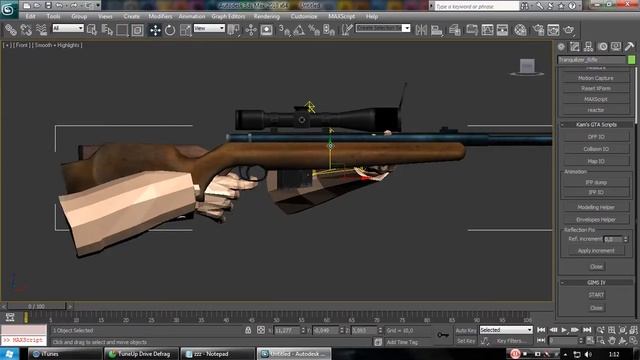Activate the Select and Move tool

pyautogui.click(x=155, y=30)
